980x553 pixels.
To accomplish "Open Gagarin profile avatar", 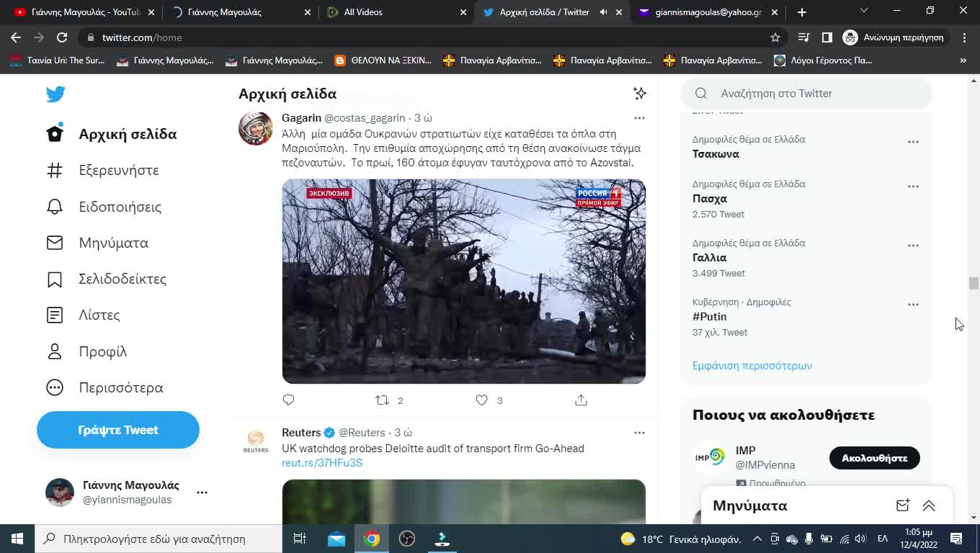I will point(256,129).
